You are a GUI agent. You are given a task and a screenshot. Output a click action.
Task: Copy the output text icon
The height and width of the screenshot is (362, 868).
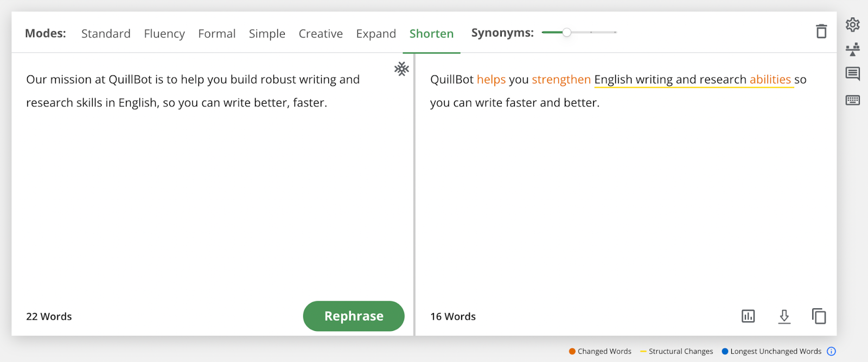click(x=819, y=316)
